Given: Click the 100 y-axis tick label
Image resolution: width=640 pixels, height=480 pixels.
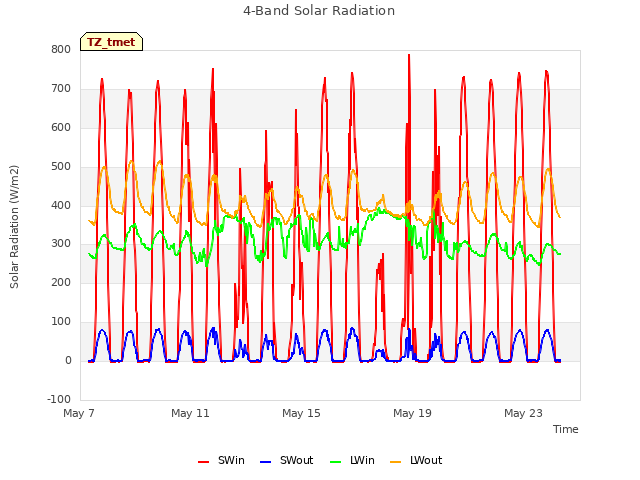Looking at the screenshot, I should (61, 322).
